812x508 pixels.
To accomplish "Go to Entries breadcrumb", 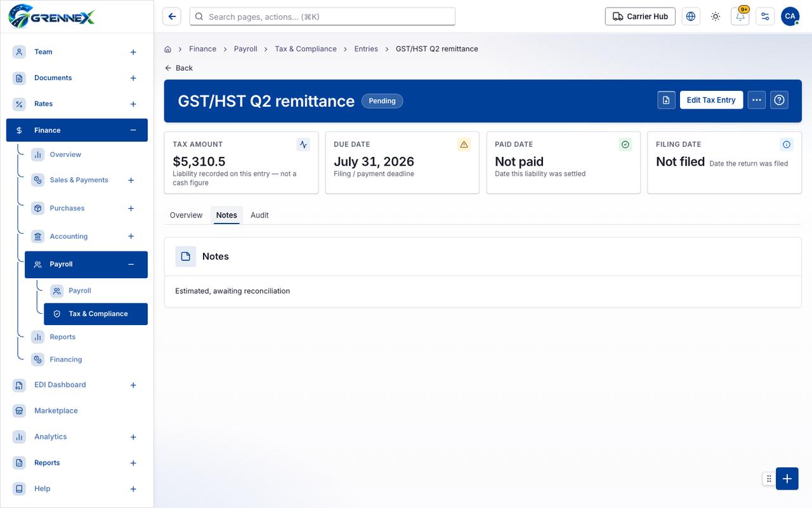I will point(366,49).
